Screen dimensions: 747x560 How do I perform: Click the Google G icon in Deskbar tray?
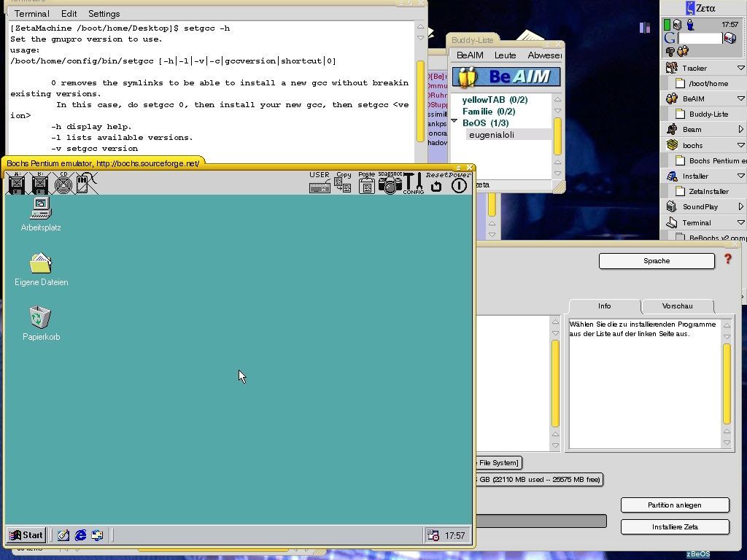[x=670, y=38]
